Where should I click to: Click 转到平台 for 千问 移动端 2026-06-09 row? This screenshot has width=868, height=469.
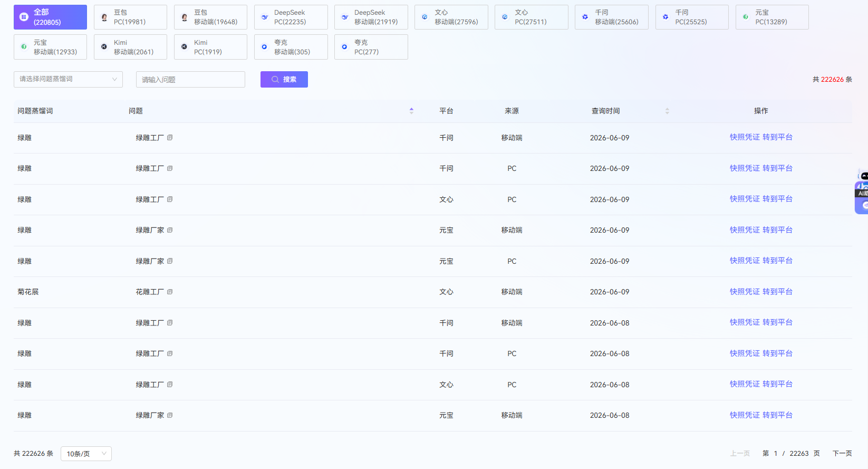[777, 137]
